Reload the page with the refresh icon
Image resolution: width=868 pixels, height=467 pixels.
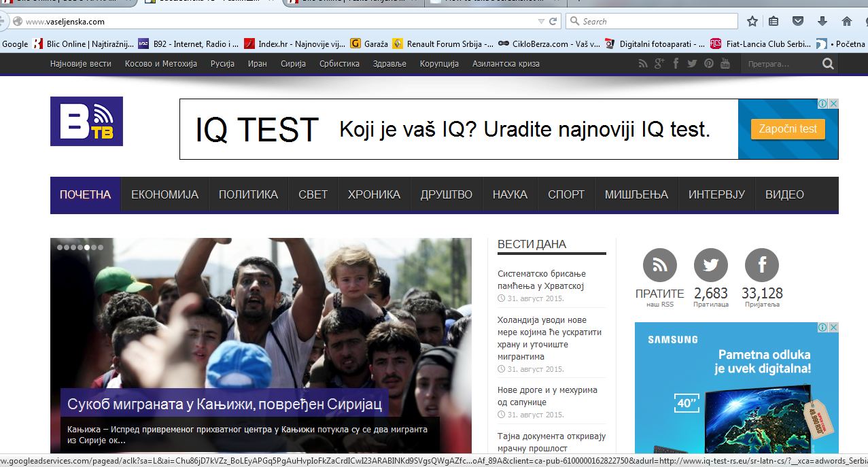(x=553, y=21)
